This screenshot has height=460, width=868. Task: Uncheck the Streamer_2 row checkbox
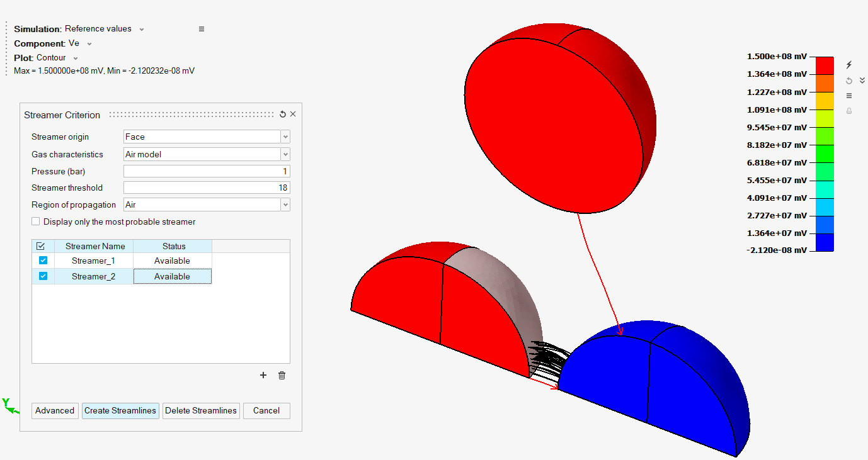click(43, 276)
